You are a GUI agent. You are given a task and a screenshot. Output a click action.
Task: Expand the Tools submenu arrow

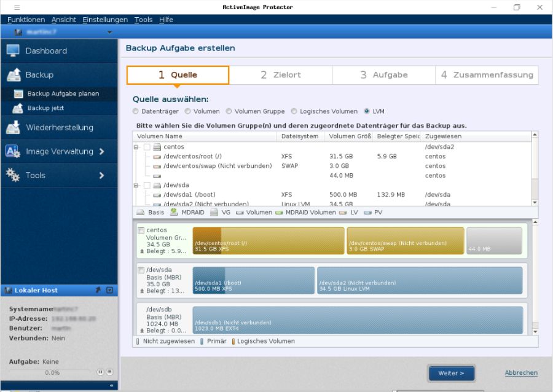(101, 175)
